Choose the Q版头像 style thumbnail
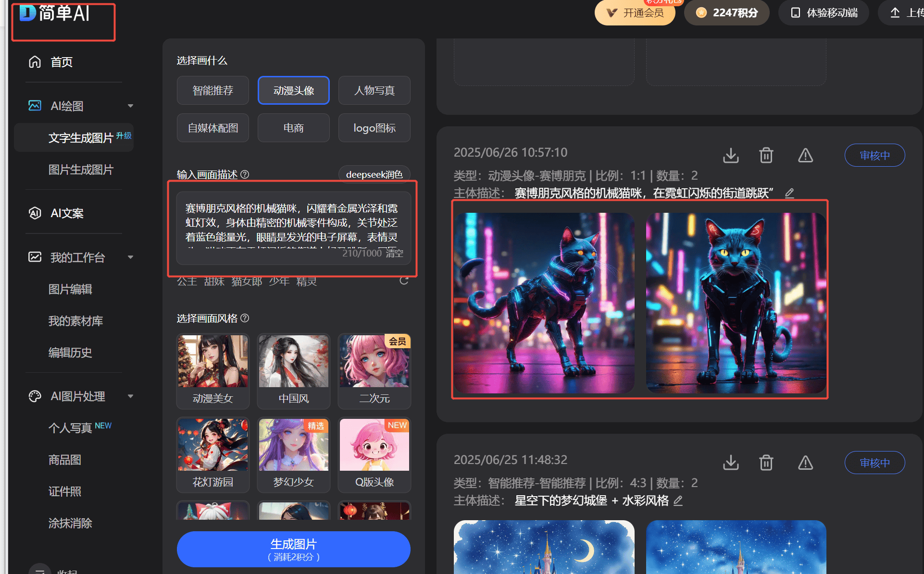Screen dimensions: 924x574 [x=375, y=455]
